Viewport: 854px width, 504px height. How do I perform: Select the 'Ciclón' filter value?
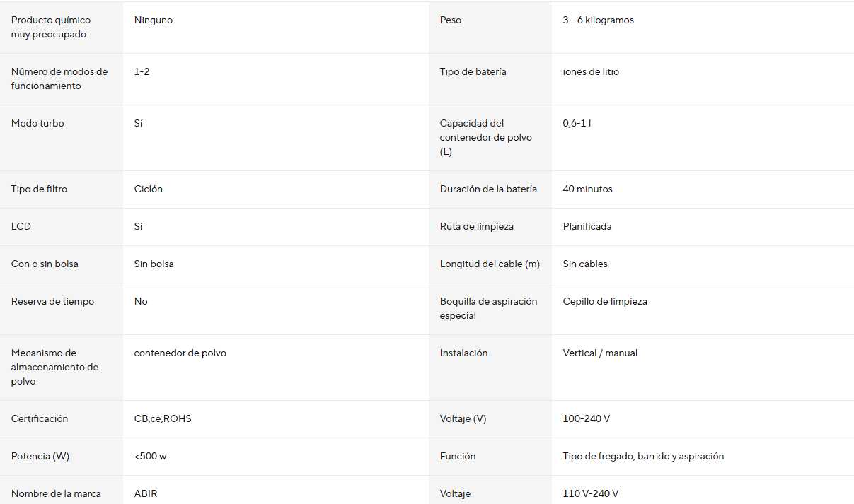(149, 189)
